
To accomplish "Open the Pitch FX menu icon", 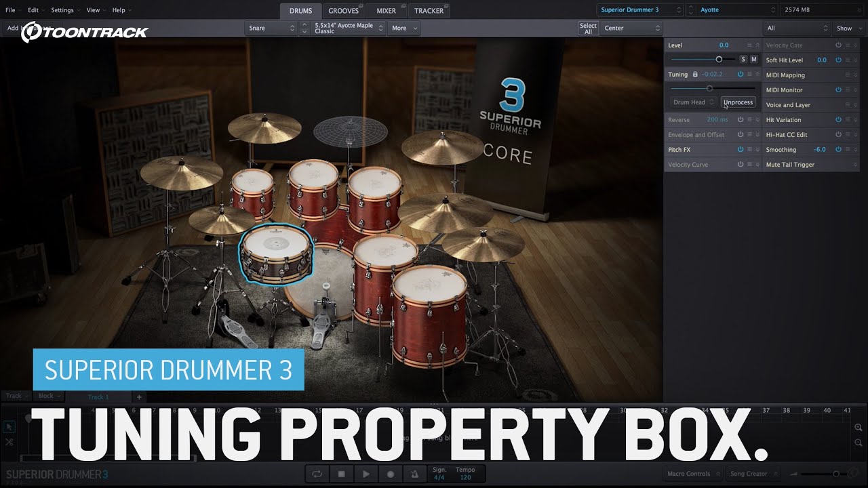I will 749,150.
